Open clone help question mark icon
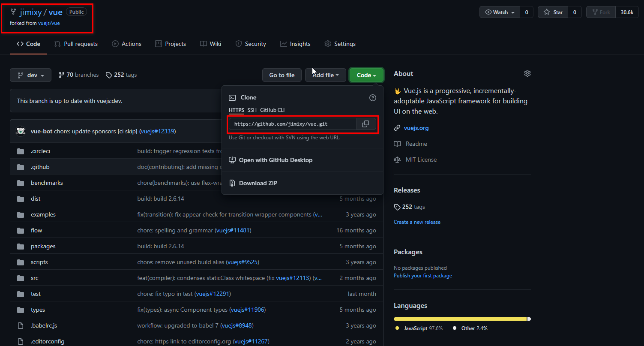Screen dimensions: 644x346 coord(373,98)
